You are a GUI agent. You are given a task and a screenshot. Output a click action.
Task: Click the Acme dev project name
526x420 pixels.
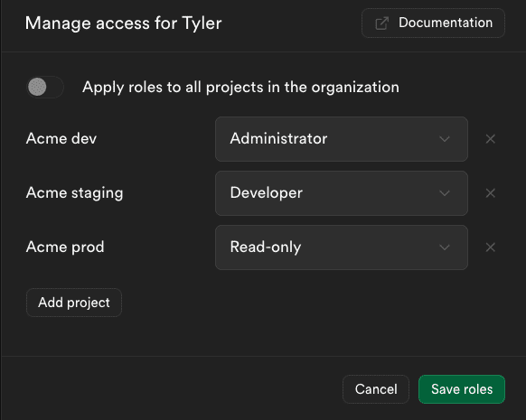61,138
